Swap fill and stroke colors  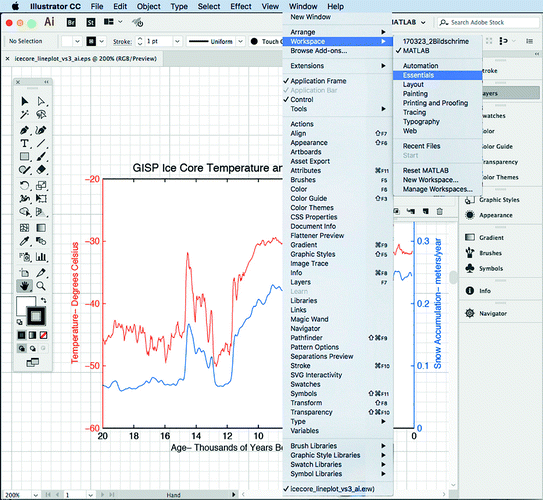[x=43, y=300]
